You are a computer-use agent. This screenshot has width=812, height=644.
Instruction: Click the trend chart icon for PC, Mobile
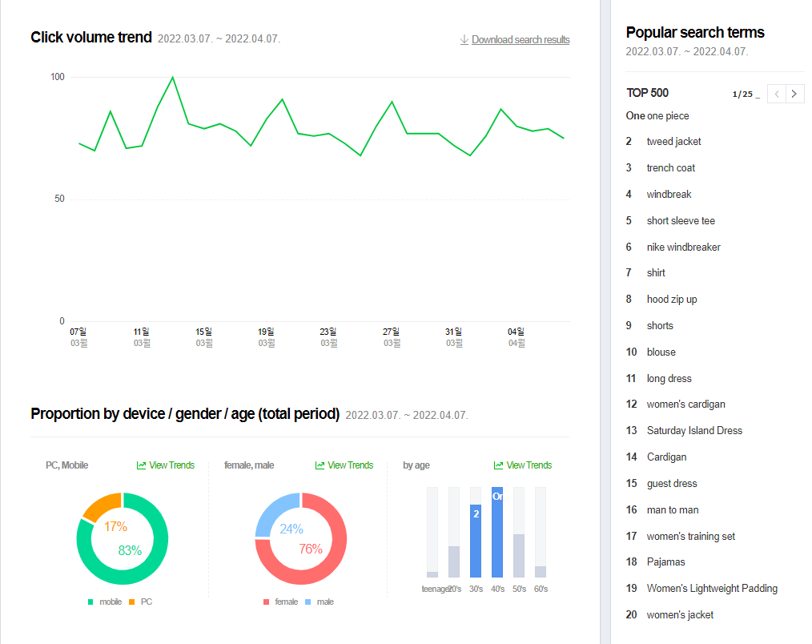pyautogui.click(x=141, y=465)
